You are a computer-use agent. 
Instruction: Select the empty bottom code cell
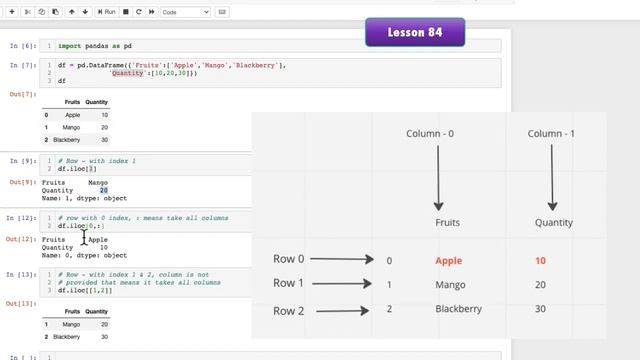(270, 356)
